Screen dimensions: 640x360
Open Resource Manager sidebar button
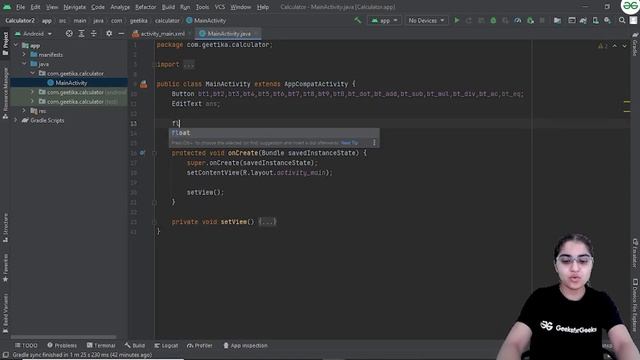(5, 93)
